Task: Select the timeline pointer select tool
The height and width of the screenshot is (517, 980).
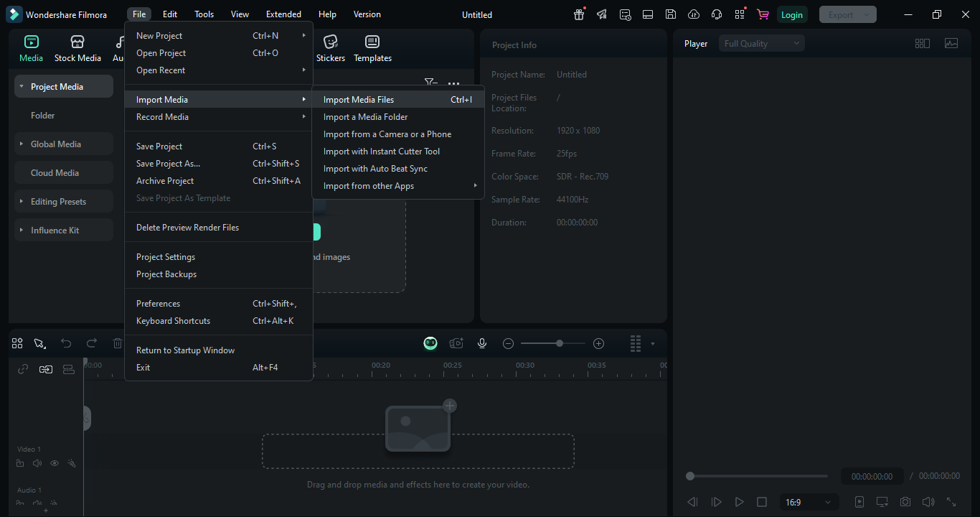Action: [39, 343]
